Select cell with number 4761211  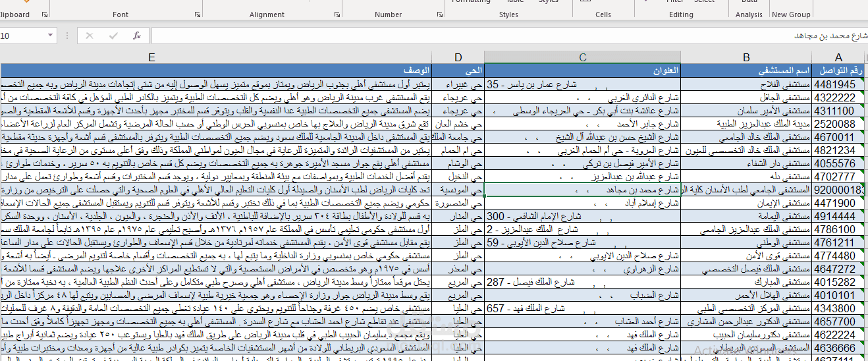point(838,242)
